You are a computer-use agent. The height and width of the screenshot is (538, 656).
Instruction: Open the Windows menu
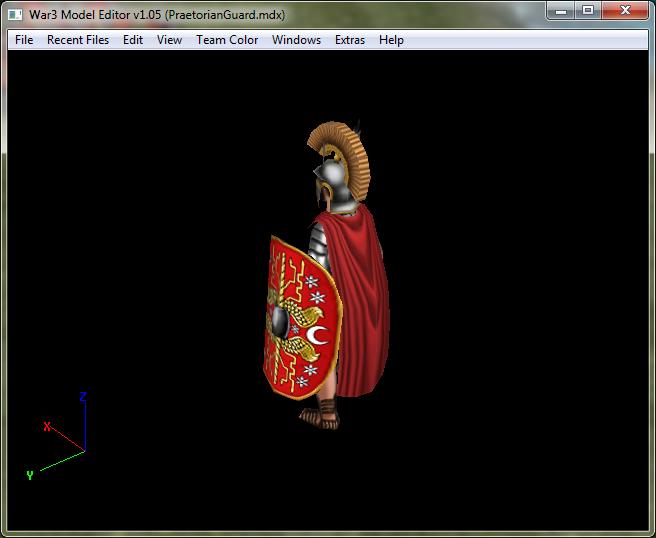(296, 40)
